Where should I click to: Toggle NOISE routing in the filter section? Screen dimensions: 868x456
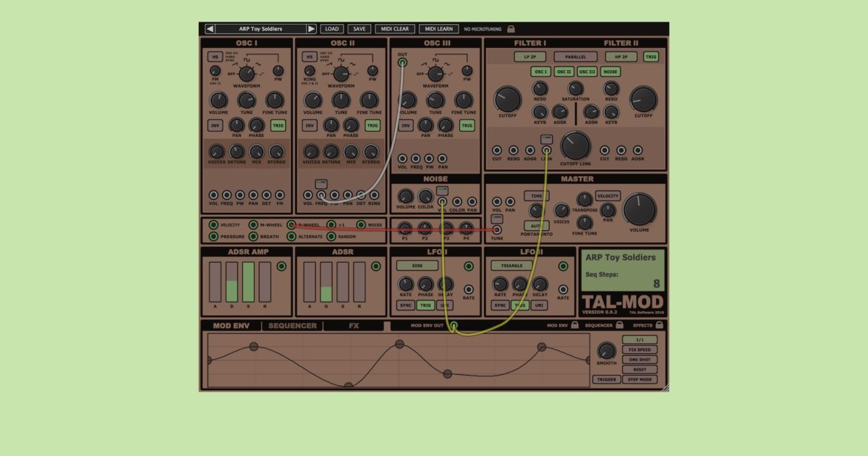[x=610, y=72]
